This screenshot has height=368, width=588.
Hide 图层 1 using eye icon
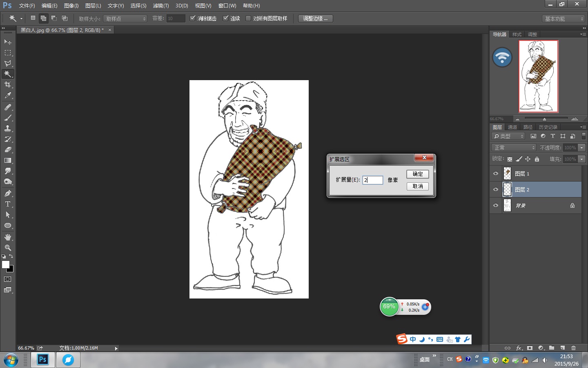point(496,174)
